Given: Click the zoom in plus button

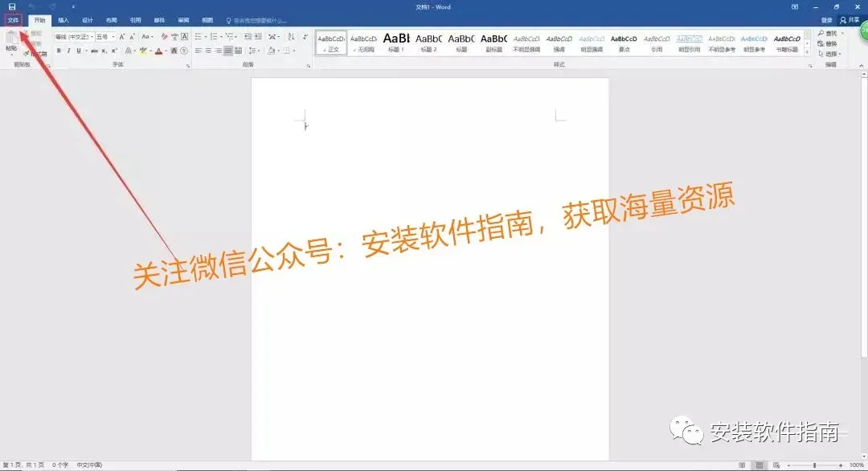Looking at the screenshot, I should click(x=841, y=465).
